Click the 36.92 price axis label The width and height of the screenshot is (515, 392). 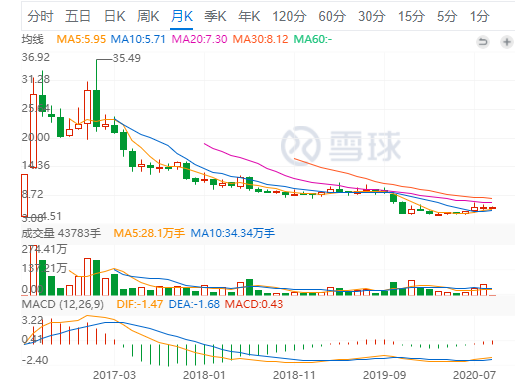coord(36,57)
